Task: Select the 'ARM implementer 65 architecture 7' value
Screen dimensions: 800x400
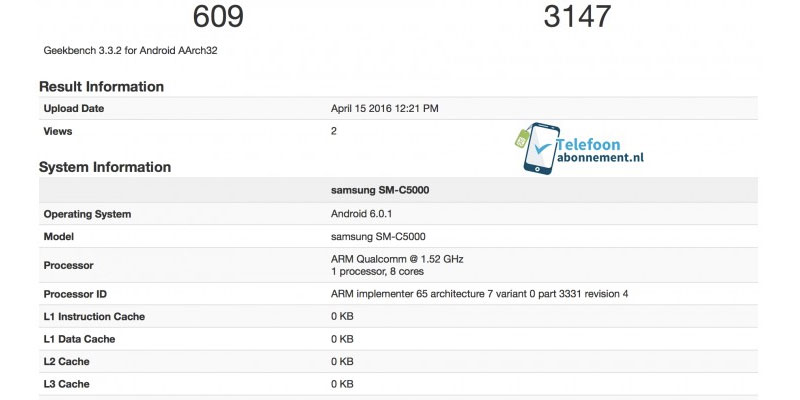Action: point(480,294)
